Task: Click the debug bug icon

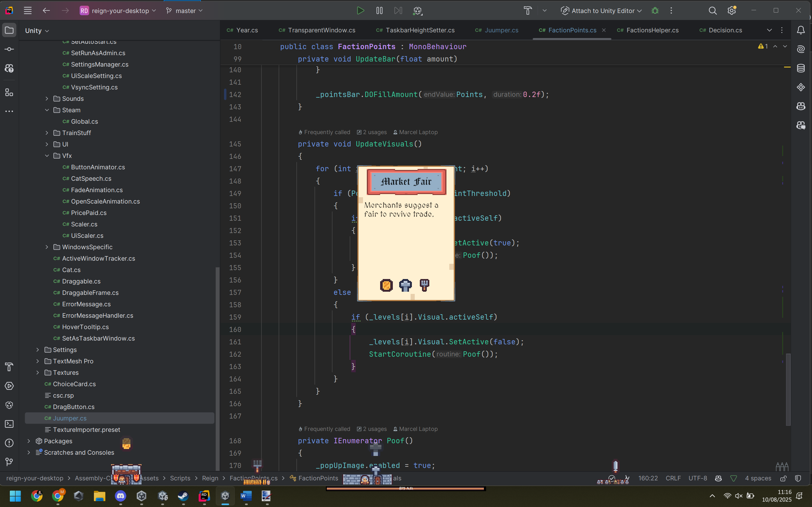Action: (655, 11)
